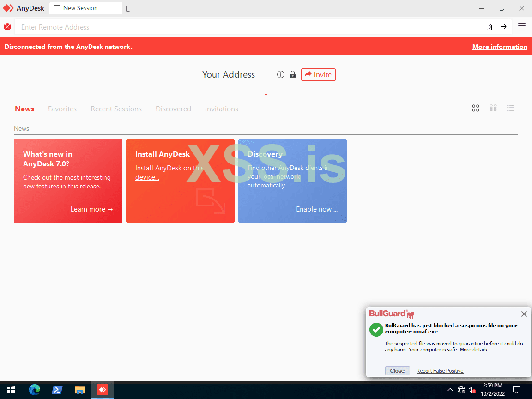
Task: Switch to the News tab
Action: (x=24, y=109)
